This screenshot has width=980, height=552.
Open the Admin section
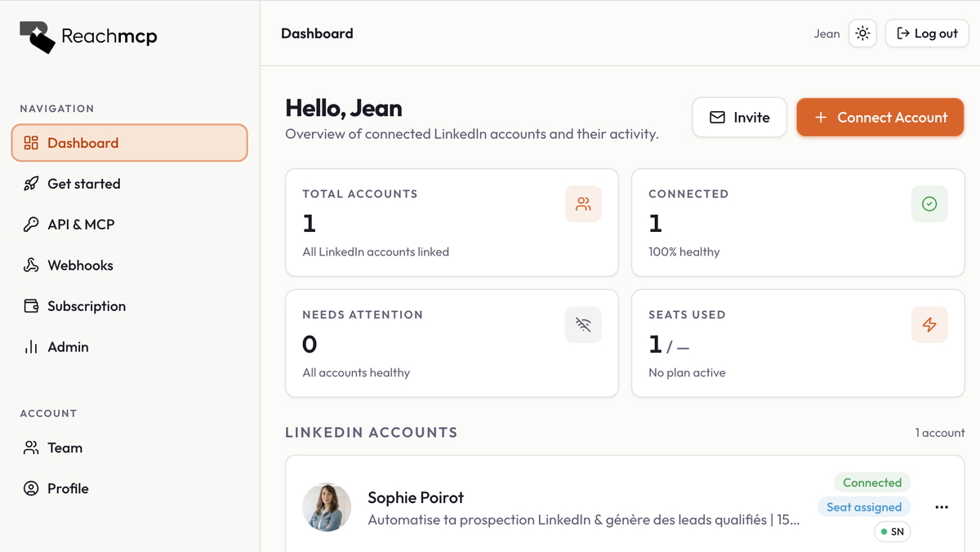click(x=129, y=347)
